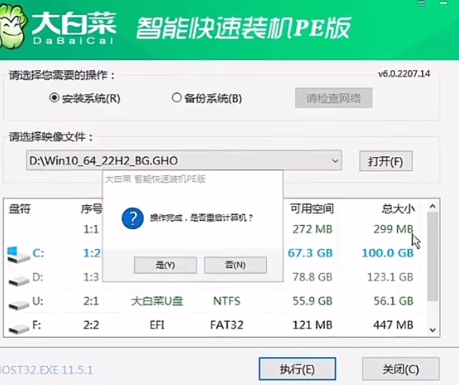Click 447 MB total size cell
Image resolution: width=459 pixels, height=385 pixels.
click(393, 325)
